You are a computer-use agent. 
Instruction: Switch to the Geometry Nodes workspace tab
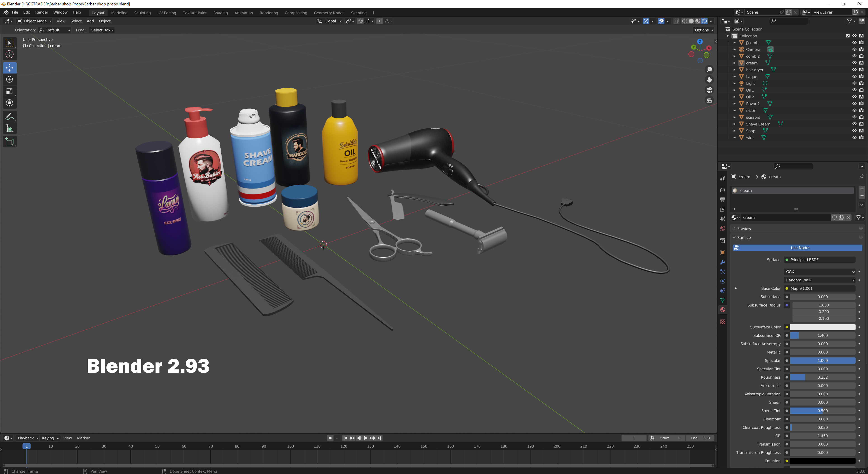pos(329,13)
